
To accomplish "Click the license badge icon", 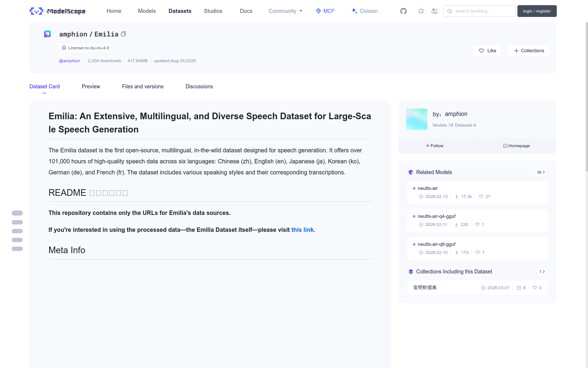I will click(64, 48).
